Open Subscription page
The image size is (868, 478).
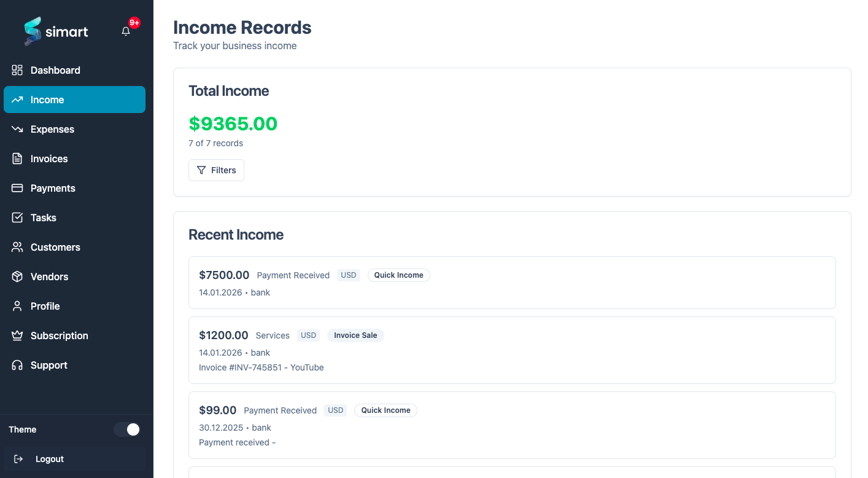(x=74, y=335)
